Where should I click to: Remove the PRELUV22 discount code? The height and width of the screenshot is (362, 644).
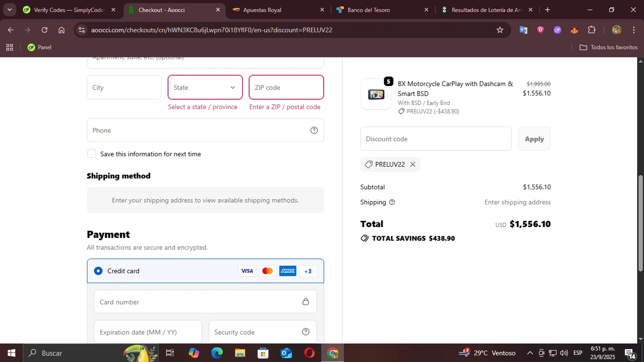tap(413, 164)
